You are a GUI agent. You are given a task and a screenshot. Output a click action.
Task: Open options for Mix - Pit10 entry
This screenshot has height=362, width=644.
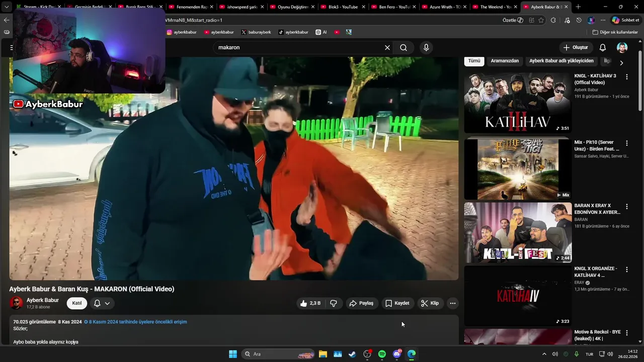tap(627, 143)
